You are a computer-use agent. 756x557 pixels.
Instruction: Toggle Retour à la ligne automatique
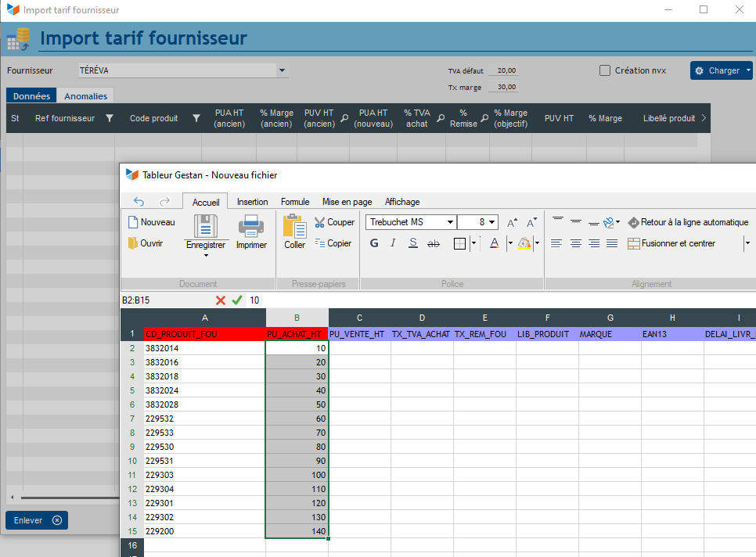pyautogui.click(x=687, y=222)
